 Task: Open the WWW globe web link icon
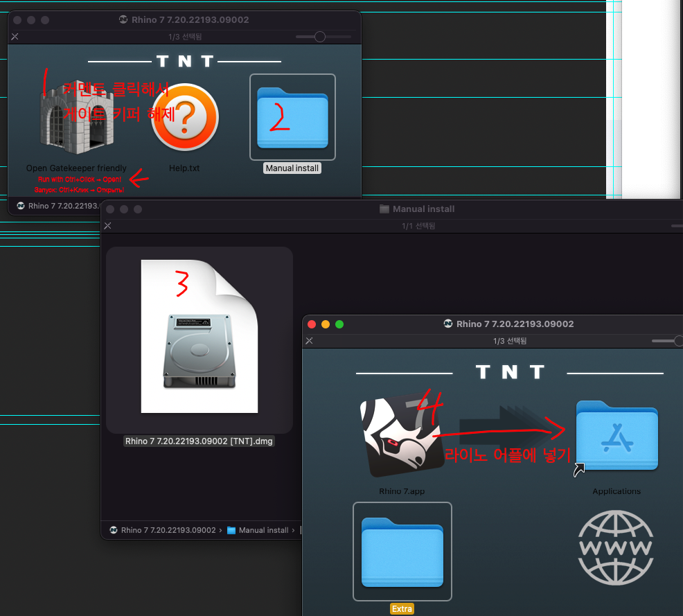[616, 547]
